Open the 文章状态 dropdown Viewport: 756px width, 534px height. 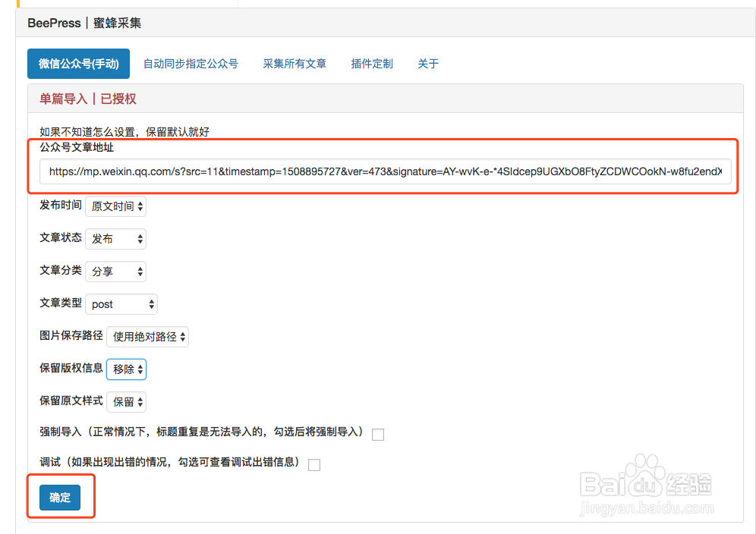pos(115,238)
